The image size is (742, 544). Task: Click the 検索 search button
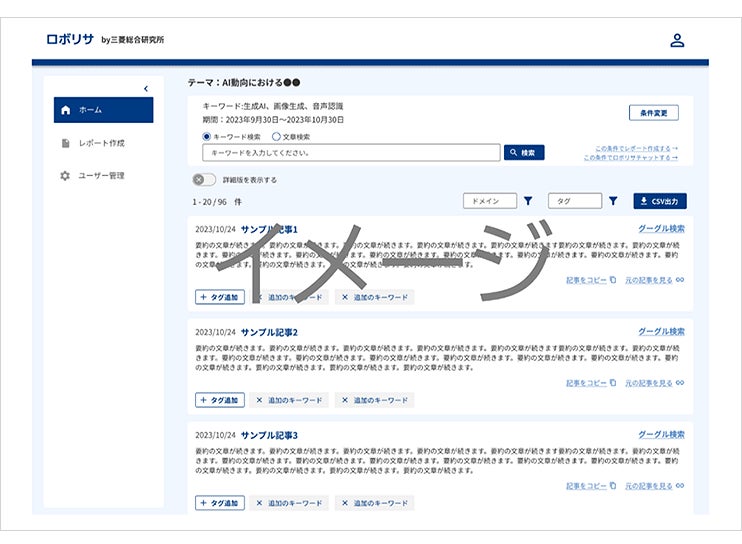[524, 152]
